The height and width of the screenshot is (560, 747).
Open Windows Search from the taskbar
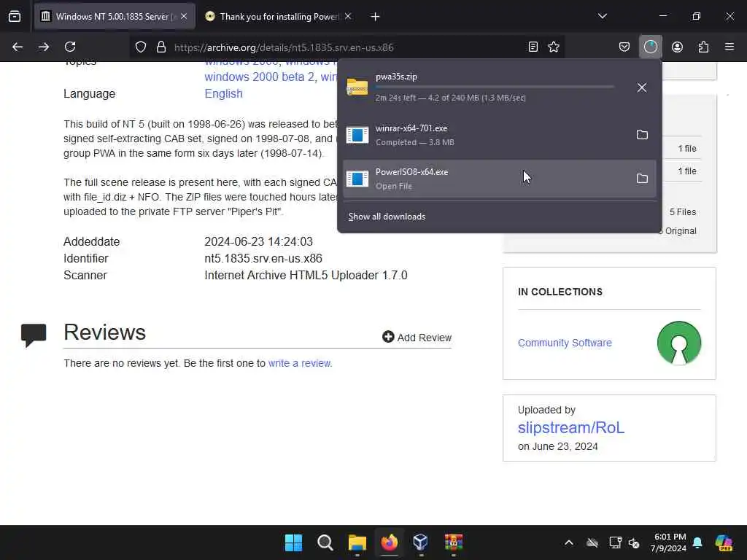coord(325,542)
